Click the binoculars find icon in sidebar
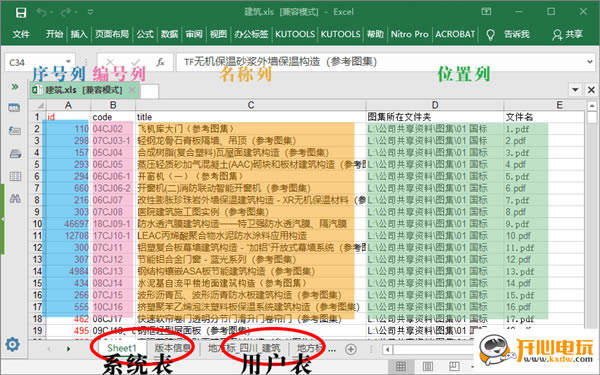The image size is (600, 375). pos(15,198)
